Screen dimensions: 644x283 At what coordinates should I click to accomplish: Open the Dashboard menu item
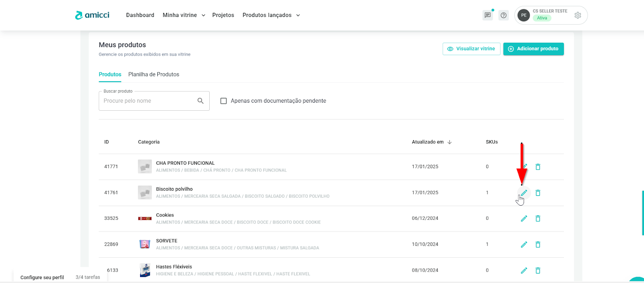tap(140, 15)
